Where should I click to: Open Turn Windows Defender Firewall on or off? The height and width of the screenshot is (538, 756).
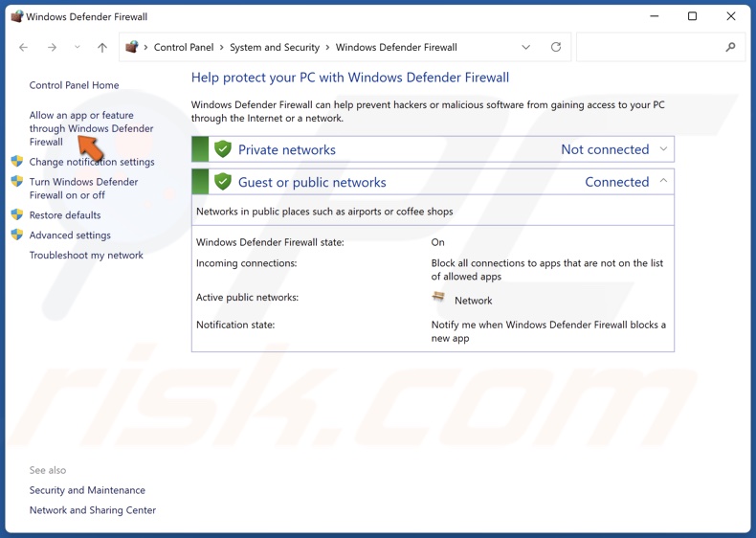83,189
